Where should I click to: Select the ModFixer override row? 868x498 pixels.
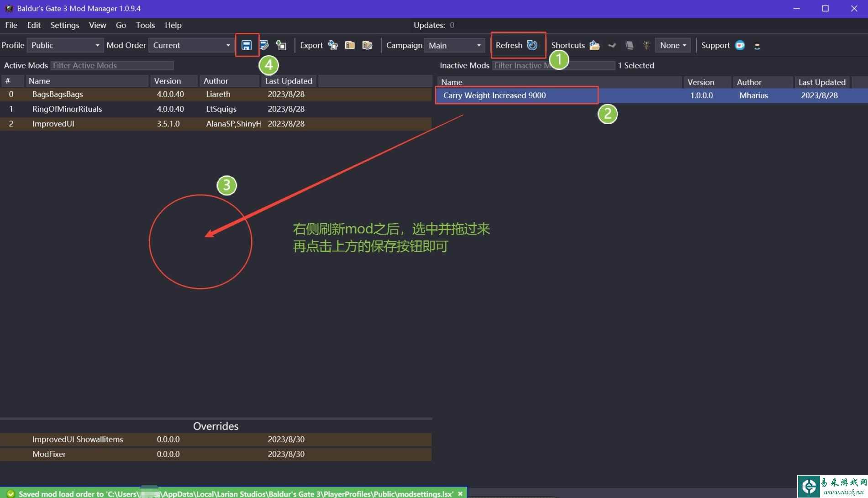pyautogui.click(x=216, y=454)
